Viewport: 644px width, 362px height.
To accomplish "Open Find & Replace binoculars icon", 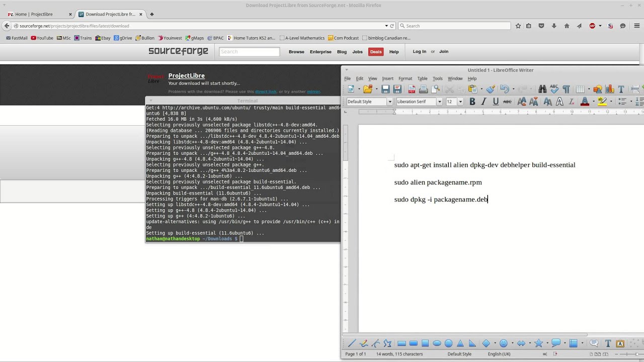I will coord(542,89).
